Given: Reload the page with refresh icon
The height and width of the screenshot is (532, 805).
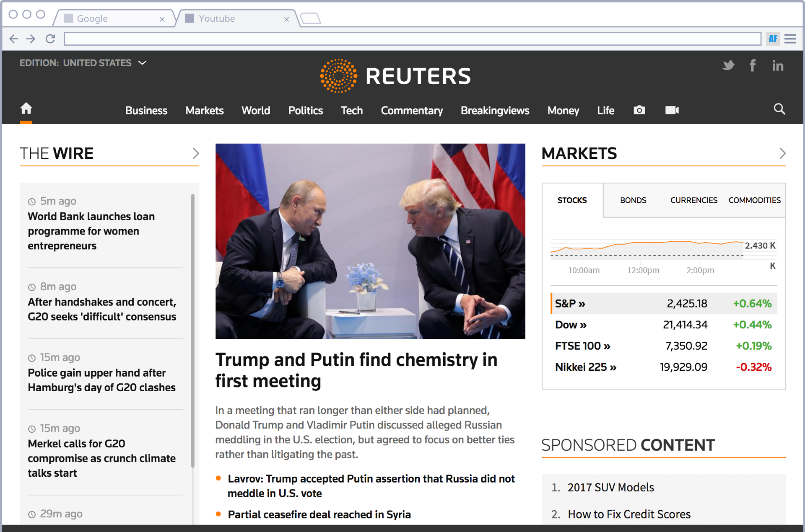Looking at the screenshot, I should (50, 39).
